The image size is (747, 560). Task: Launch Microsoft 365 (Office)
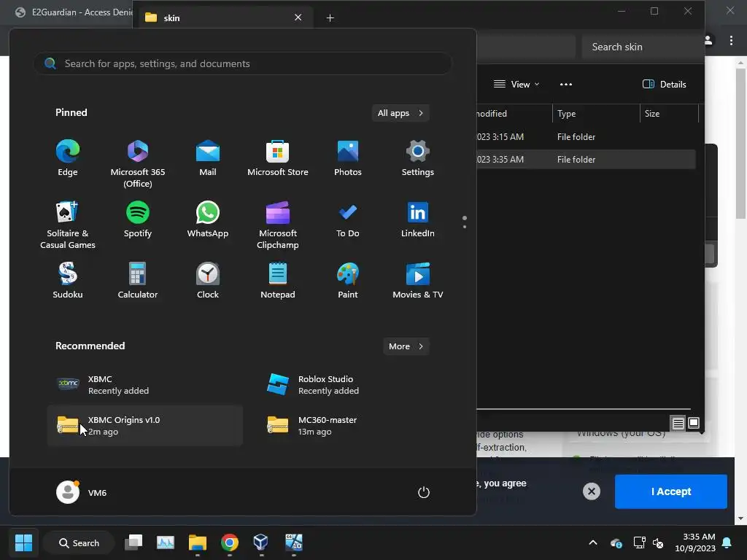(x=138, y=163)
